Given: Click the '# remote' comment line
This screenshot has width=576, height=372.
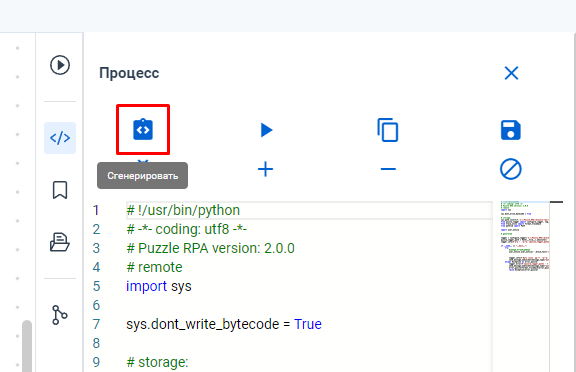Looking at the screenshot, I should [x=154, y=267].
